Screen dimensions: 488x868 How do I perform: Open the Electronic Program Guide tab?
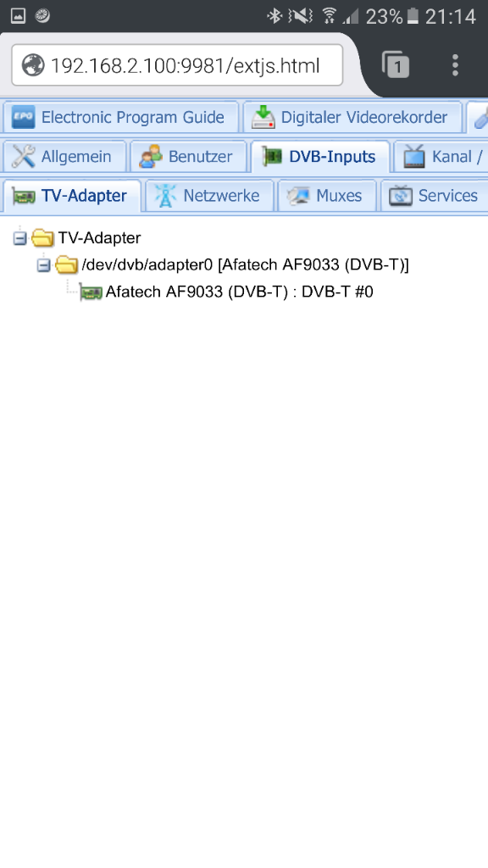pyautogui.click(x=120, y=117)
